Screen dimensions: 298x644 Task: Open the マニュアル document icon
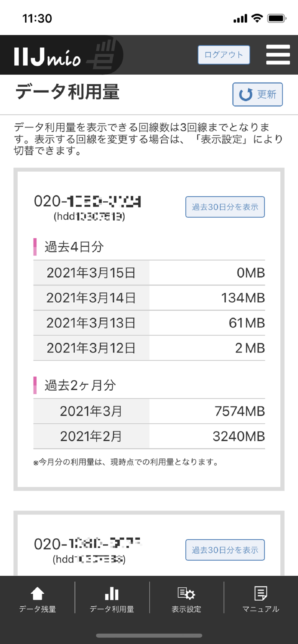coord(261,597)
